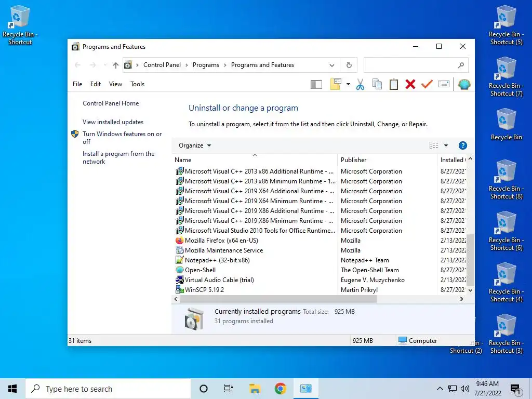Click the volume speaker tray icon
This screenshot has height=399, width=532.
465,389
